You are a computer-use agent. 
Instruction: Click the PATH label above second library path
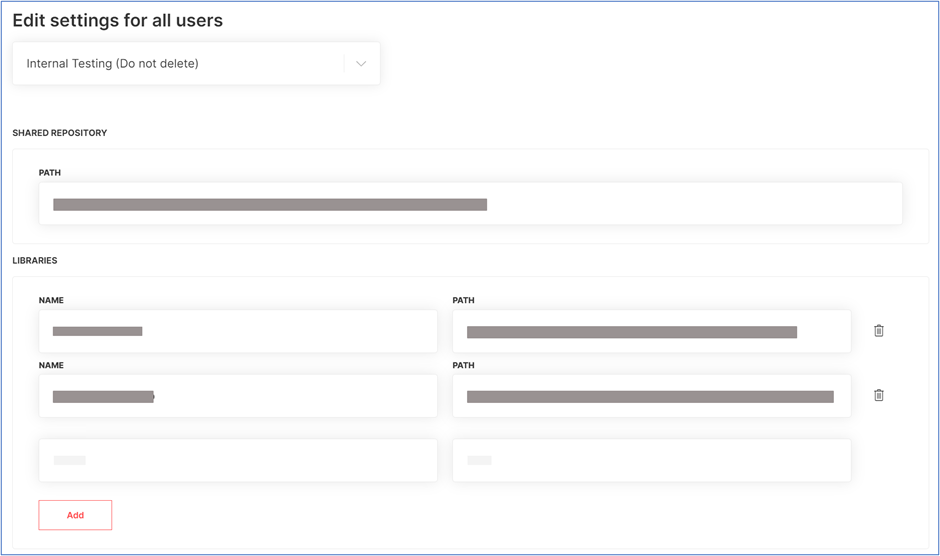point(463,365)
